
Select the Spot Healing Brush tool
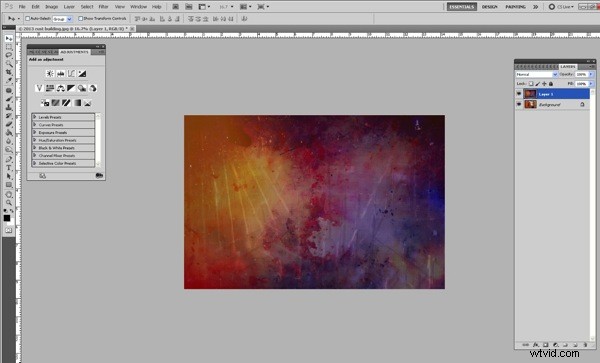tap(8, 91)
